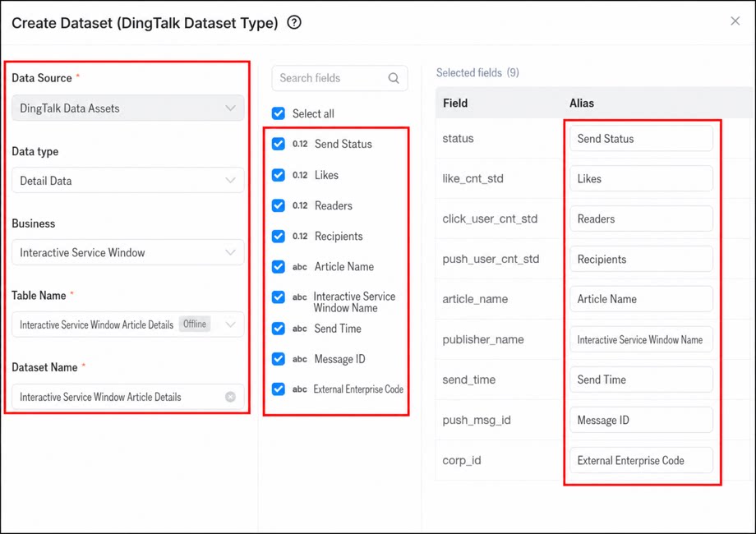Viewport: 756px width, 534px height.
Task: Clear the Dataset Name field with the x icon
Action: pyautogui.click(x=230, y=397)
